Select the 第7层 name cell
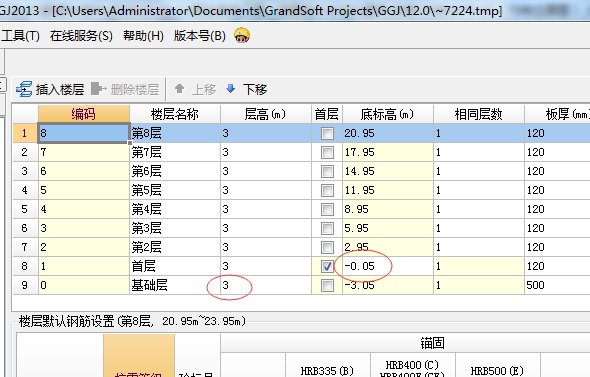Screen dimensions: 590x377 (175, 152)
